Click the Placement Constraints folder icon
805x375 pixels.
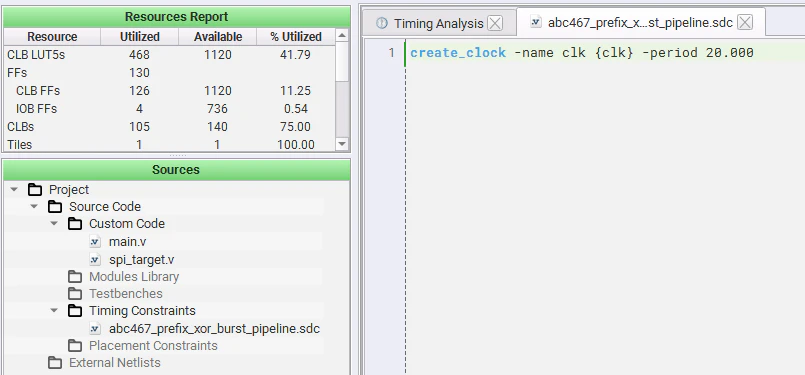(75, 346)
